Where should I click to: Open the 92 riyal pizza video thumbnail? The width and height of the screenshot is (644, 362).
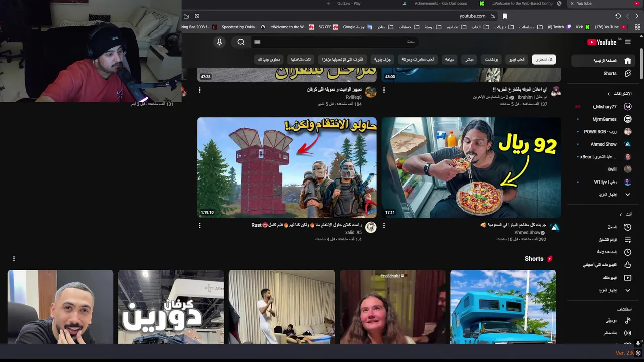(471, 167)
